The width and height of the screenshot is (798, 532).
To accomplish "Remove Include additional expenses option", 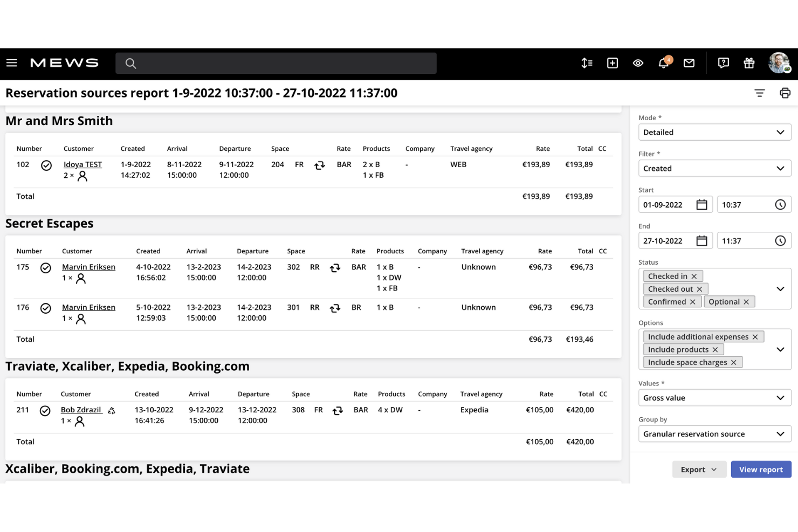I will 755,337.
